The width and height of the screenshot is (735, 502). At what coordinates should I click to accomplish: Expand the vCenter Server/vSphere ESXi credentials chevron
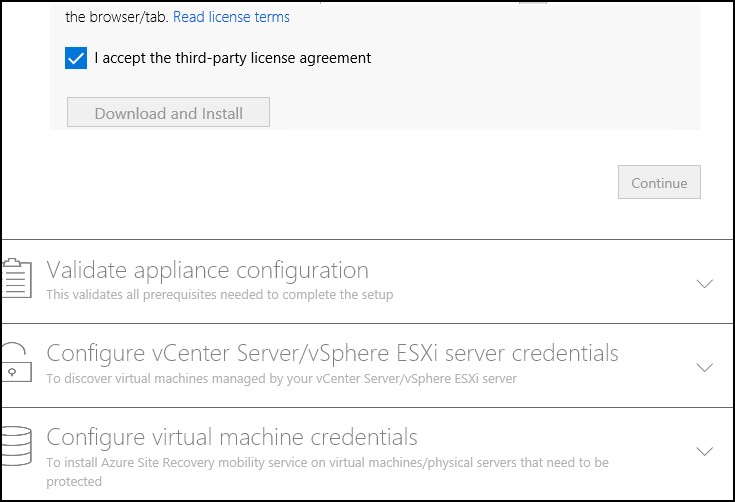705,367
